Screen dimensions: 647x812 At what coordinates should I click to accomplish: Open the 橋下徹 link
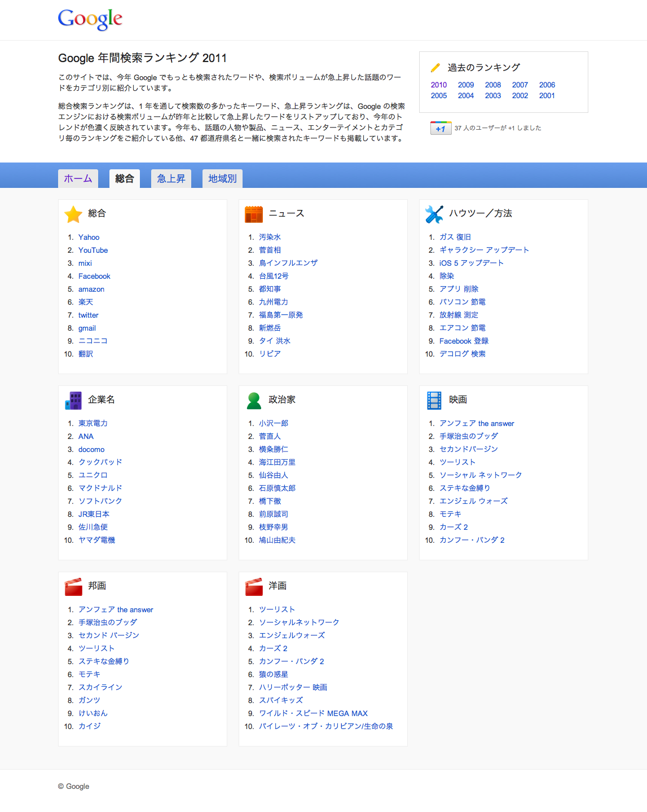[x=270, y=502]
